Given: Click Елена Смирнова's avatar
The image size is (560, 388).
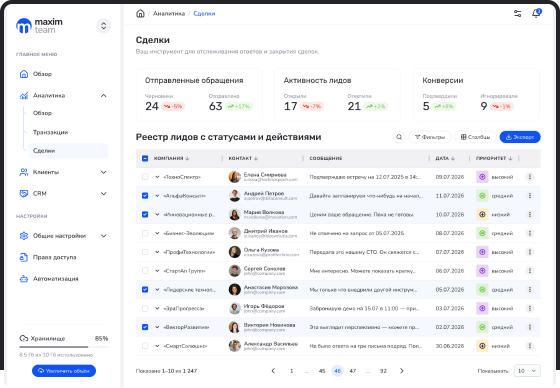Looking at the screenshot, I should click(235, 177).
